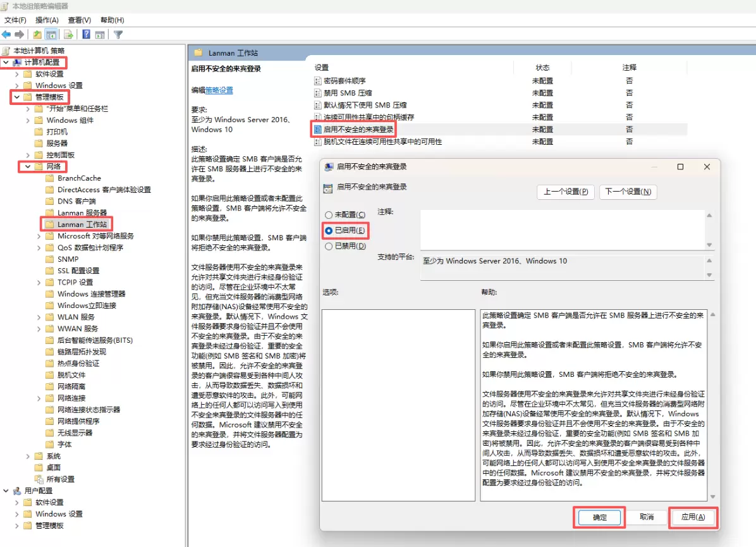Click the 确定 button in the dialog
The height and width of the screenshot is (547, 756).
tap(599, 517)
